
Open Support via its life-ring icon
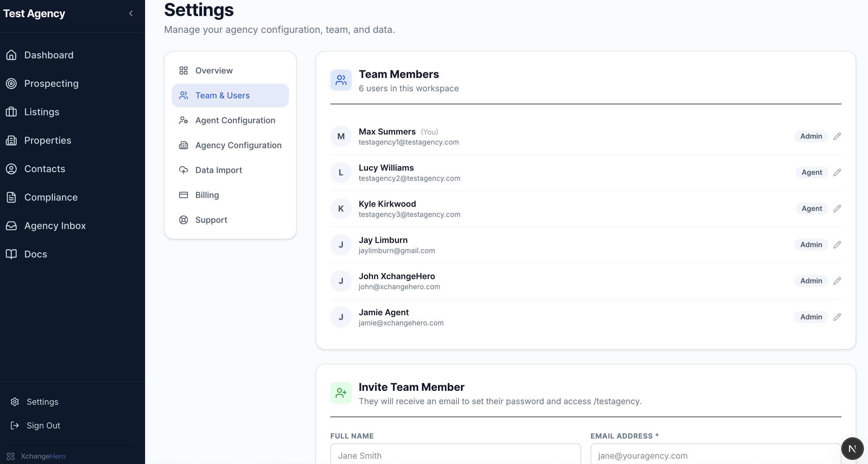184,220
